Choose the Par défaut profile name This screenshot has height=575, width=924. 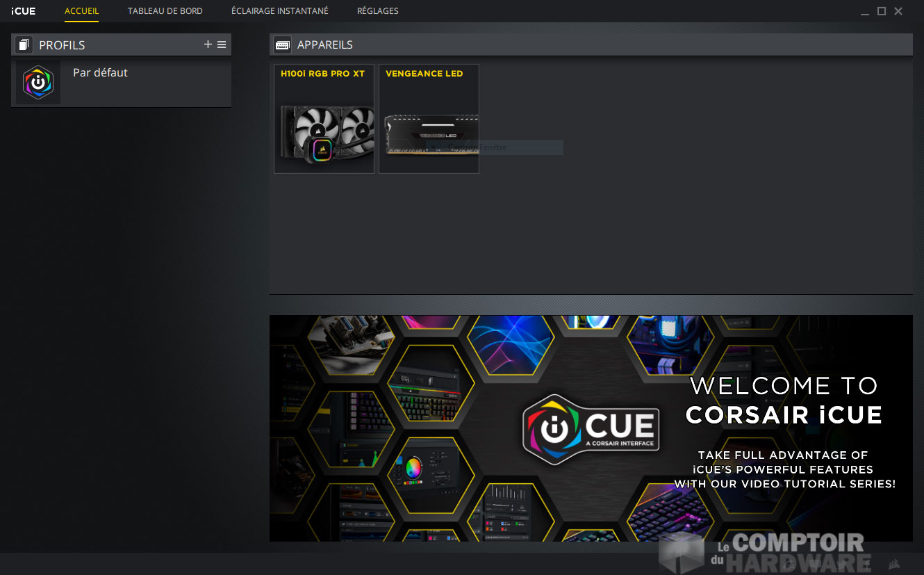tap(100, 72)
